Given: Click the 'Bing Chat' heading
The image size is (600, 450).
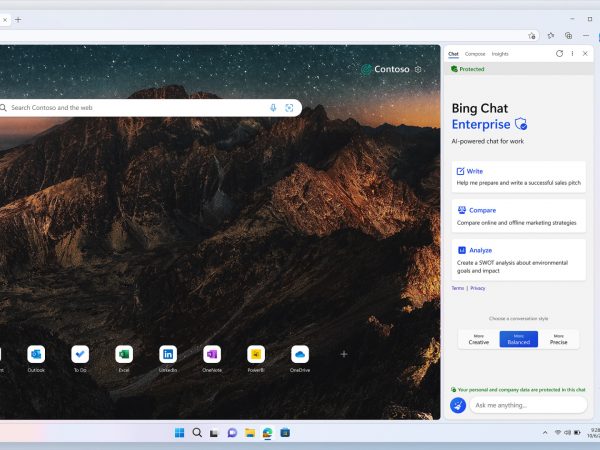Looking at the screenshot, I should 480,108.
